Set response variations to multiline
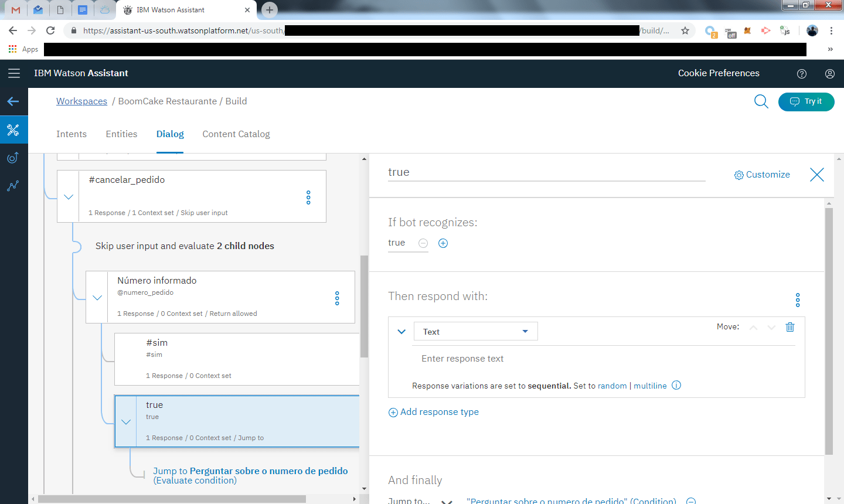844x504 pixels. click(650, 386)
